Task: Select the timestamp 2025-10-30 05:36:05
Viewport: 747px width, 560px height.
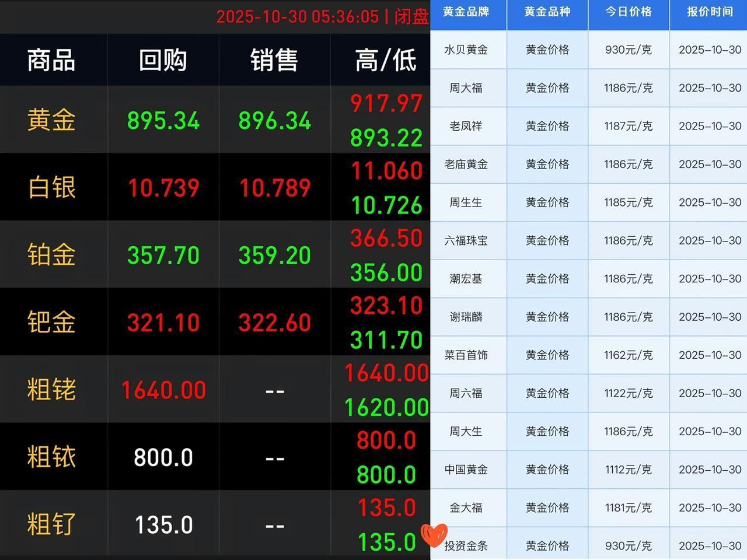Action: (298, 16)
